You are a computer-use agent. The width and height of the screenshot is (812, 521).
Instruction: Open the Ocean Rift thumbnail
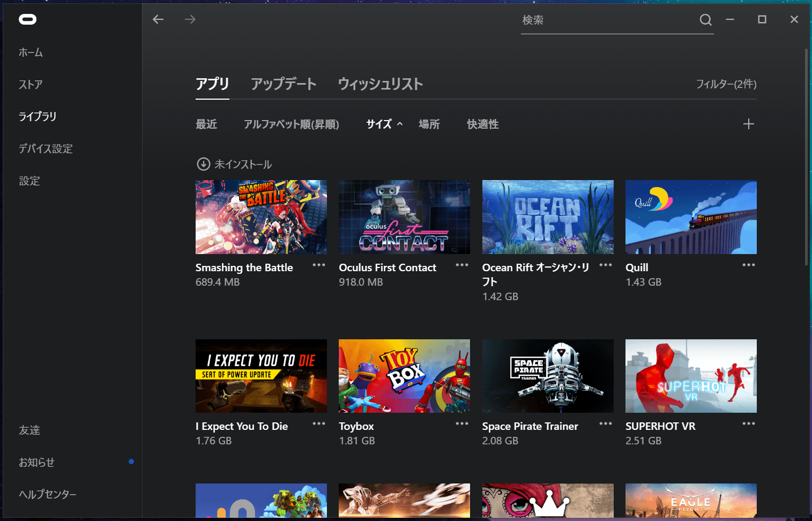(548, 217)
